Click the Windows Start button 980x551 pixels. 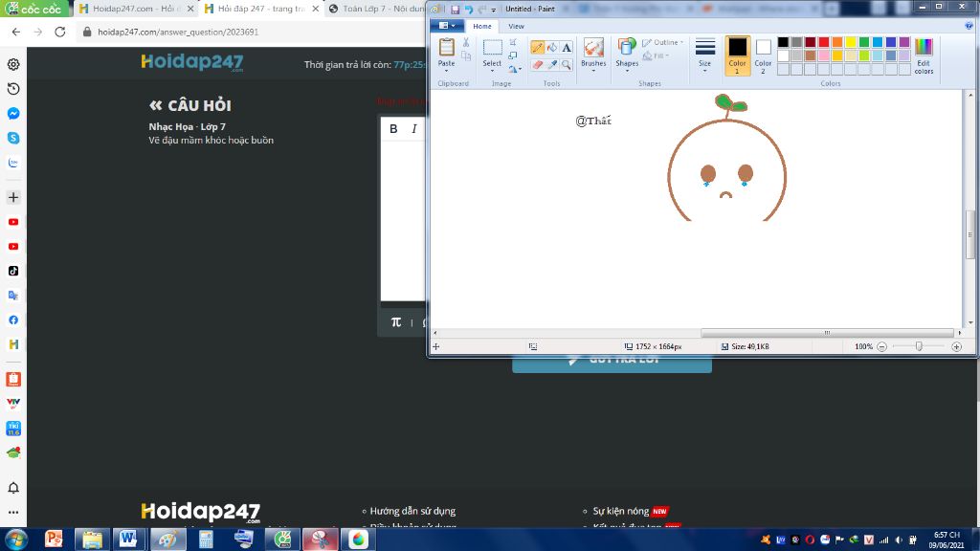point(15,539)
